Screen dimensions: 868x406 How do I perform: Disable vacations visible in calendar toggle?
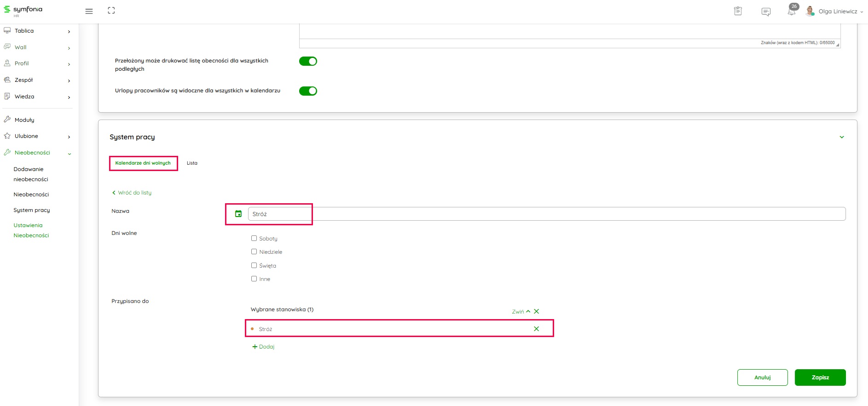[x=308, y=91]
